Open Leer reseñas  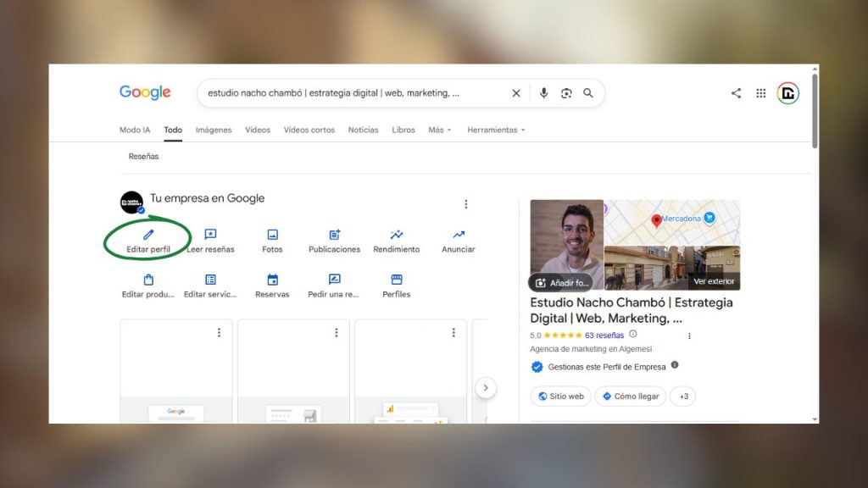[x=210, y=240]
